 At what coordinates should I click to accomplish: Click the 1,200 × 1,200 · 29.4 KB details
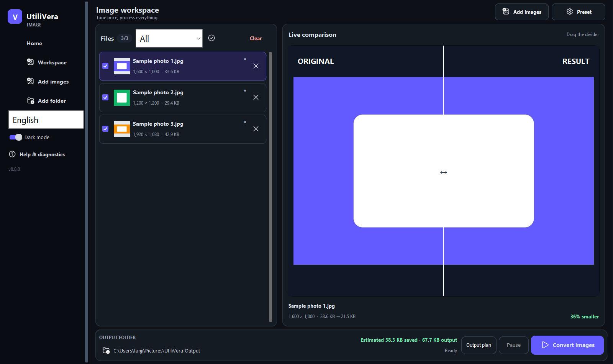click(x=156, y=103)
